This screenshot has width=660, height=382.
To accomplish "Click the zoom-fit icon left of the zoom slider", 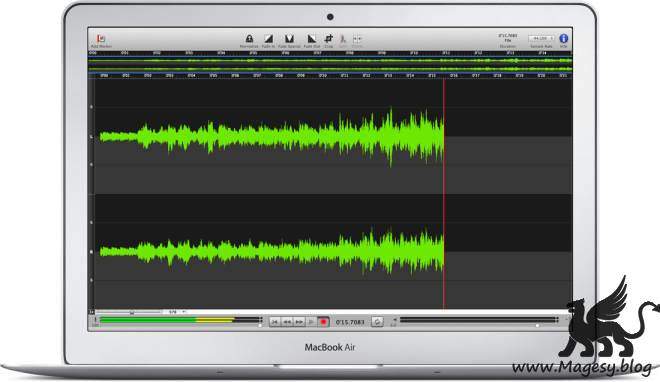I will click(91, 312).
